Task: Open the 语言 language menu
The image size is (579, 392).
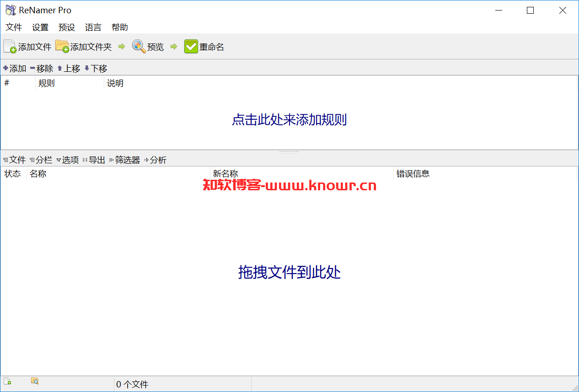Action: tap(93, 27)
